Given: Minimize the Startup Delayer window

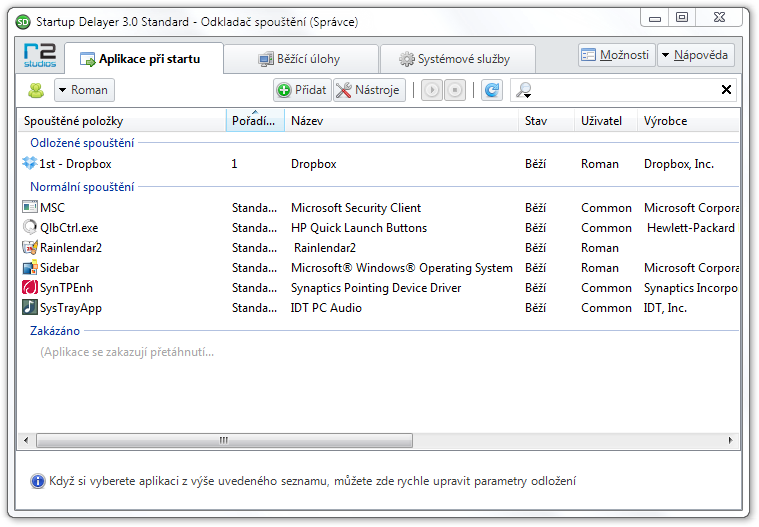Looking at the screenshot, I should point(655,18).
